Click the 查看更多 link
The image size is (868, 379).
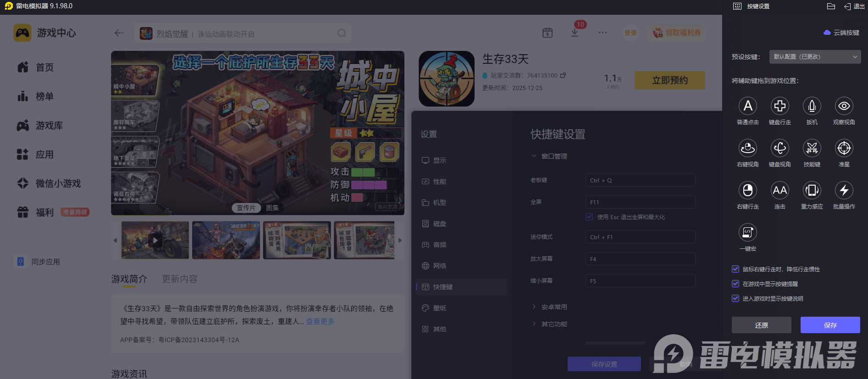pos(321,321)
